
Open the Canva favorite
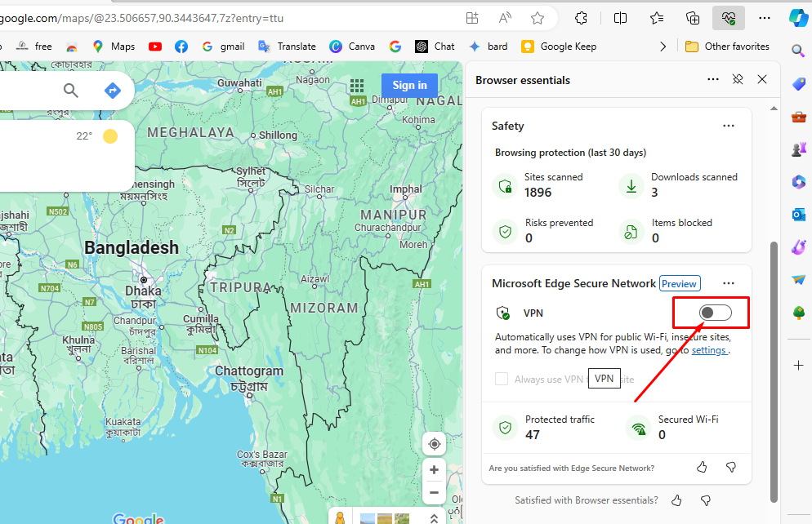pyautogui.click(x=352, y=47)
